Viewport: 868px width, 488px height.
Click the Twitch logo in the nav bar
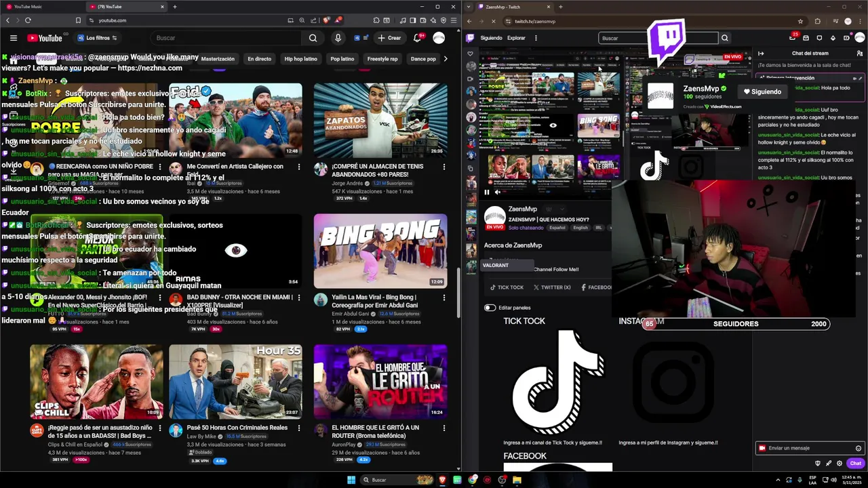click(x=470, y=38)
